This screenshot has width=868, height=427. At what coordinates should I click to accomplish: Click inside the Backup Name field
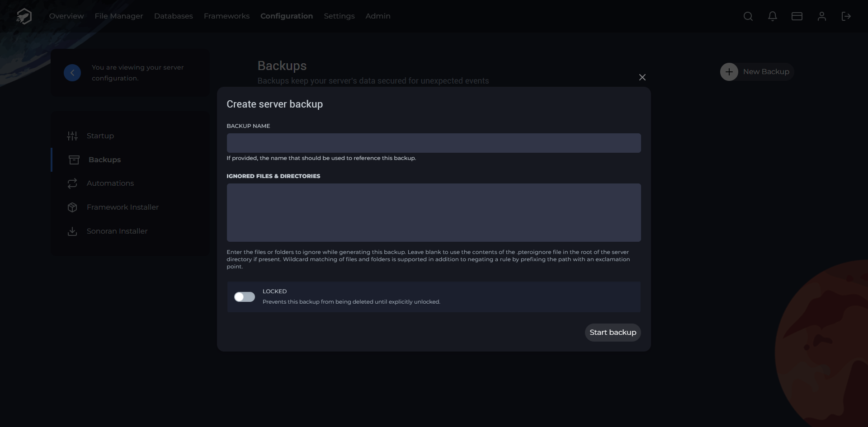[433, 143]
